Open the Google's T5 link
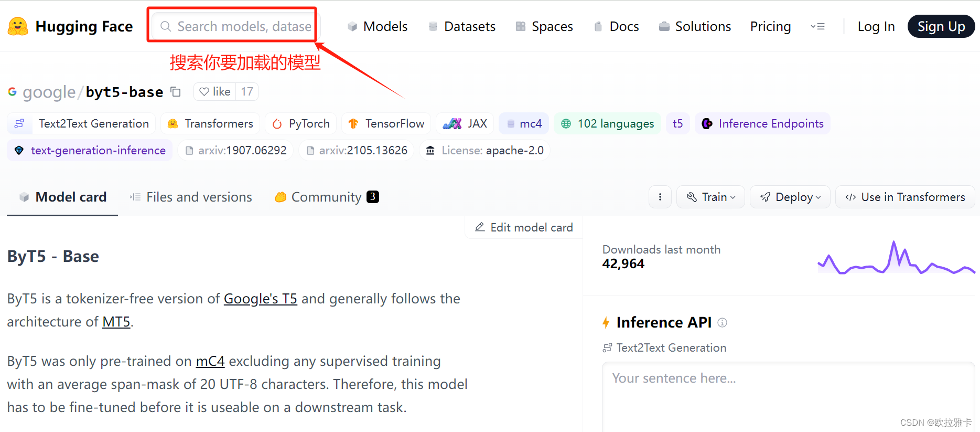980x432 pixels. coord(261,299)
